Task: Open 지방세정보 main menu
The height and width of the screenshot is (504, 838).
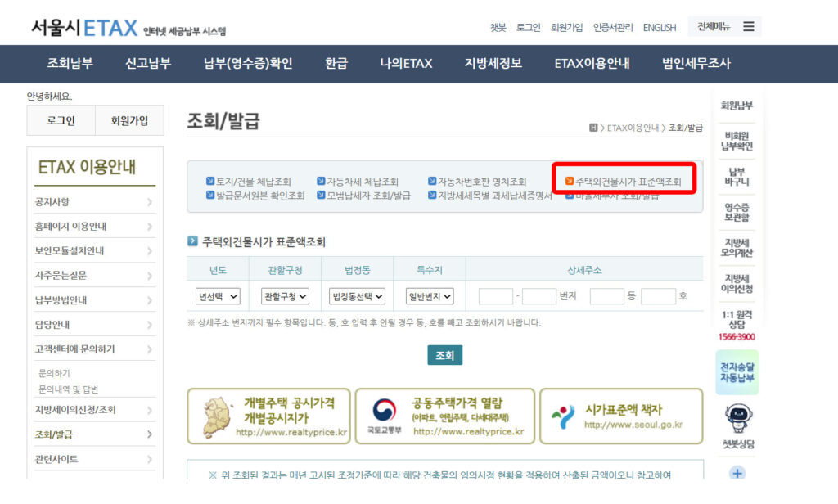Action: 493,63
